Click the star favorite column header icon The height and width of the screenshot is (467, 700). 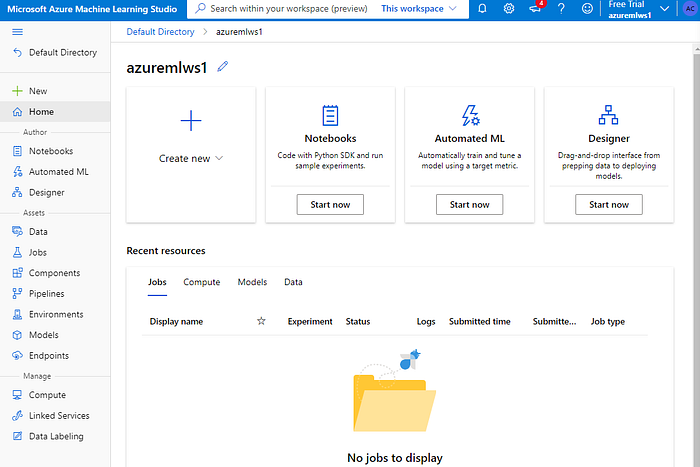pos(261,321)
